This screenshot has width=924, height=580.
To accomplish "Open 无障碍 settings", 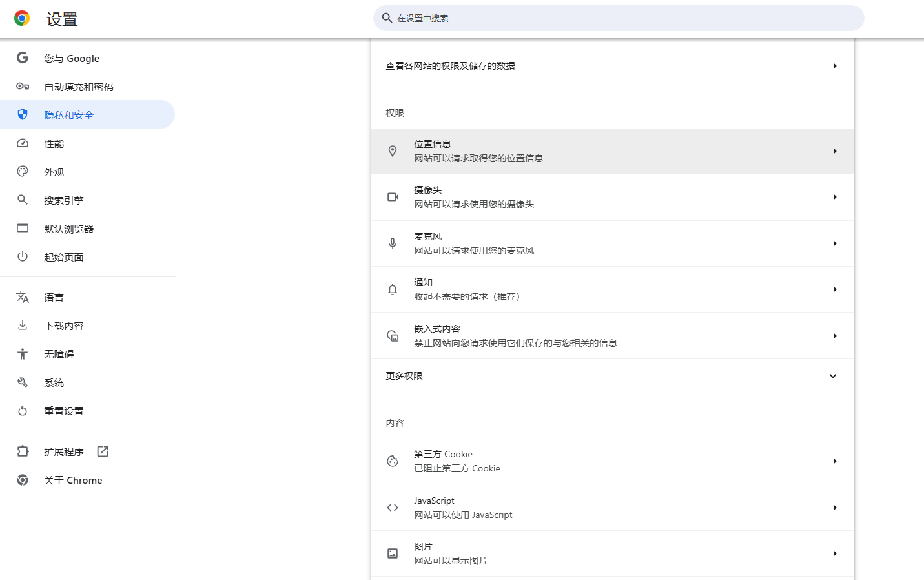I will (87, 354).
